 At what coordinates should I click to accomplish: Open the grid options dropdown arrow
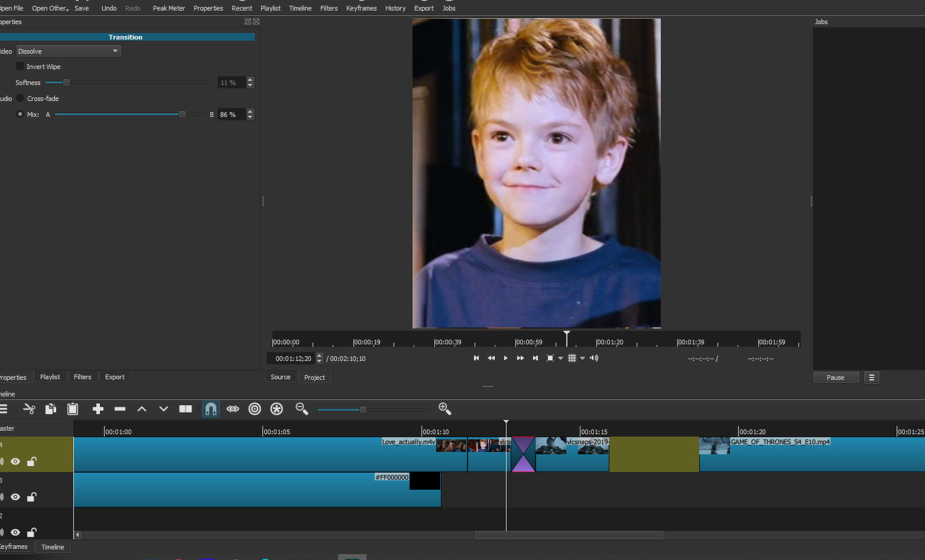click(582, 358)
